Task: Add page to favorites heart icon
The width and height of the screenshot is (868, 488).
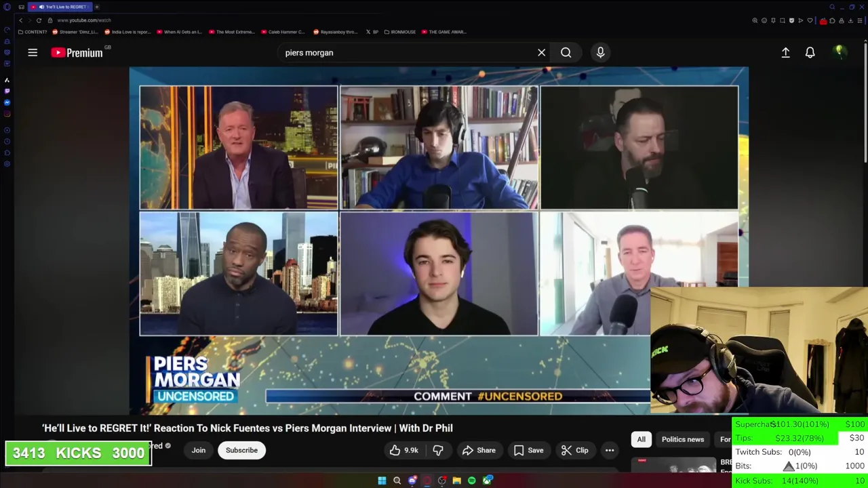Action: click(810, 20)
